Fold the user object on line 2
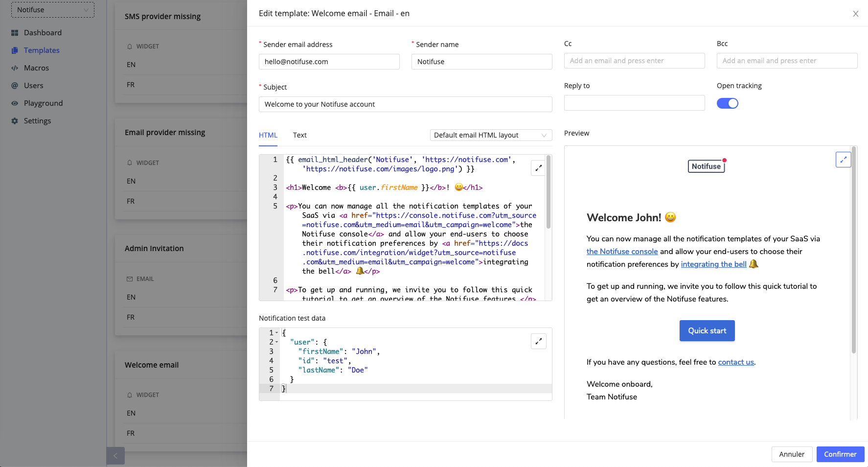 277,342
